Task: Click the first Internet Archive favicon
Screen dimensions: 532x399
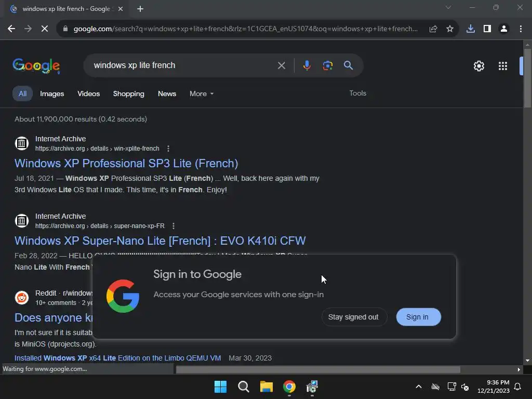Action: (22, 143)
